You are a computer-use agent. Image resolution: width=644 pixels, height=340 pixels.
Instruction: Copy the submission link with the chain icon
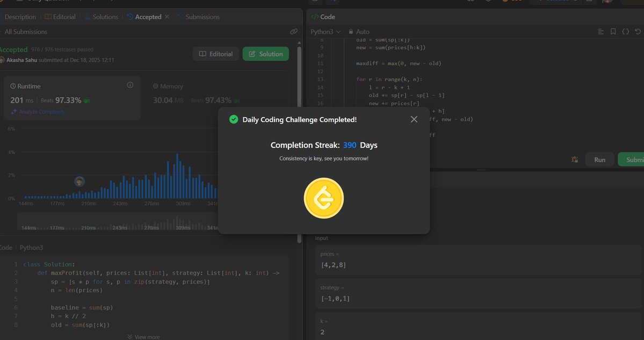[294, 32]
